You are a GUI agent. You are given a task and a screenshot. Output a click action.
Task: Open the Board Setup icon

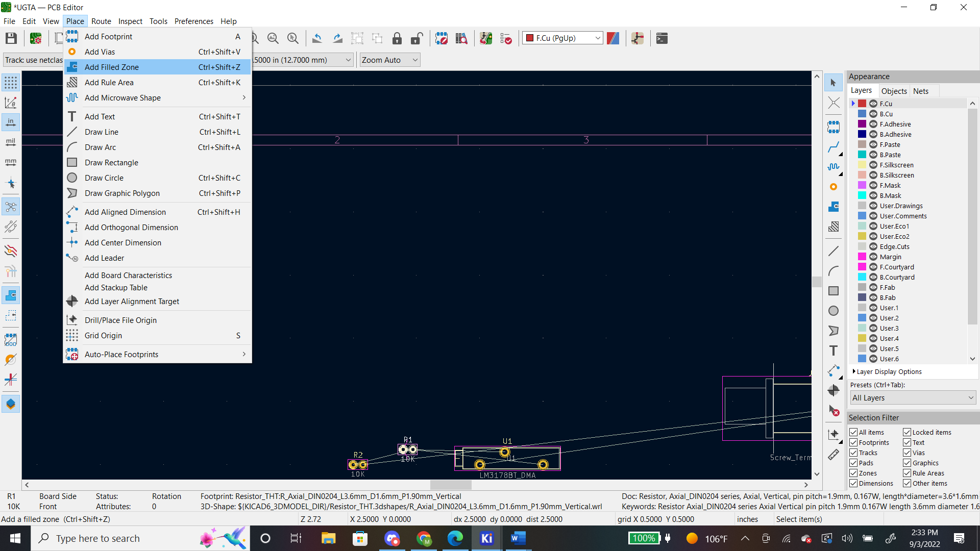[36, 38]
